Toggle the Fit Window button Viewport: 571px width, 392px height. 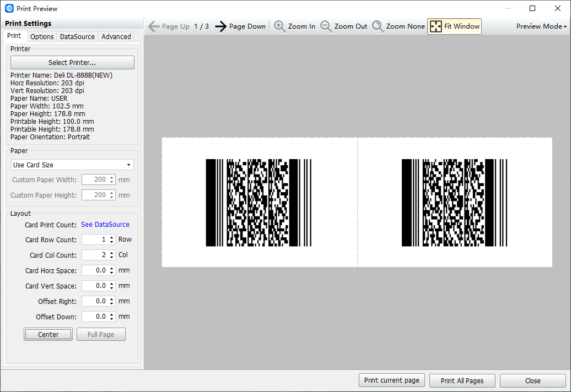pyautogui.click(x=455, y=26)
